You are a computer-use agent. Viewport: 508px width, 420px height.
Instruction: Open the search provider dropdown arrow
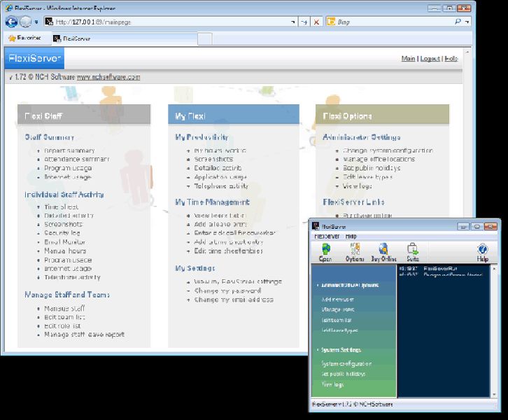click(467, 22)
